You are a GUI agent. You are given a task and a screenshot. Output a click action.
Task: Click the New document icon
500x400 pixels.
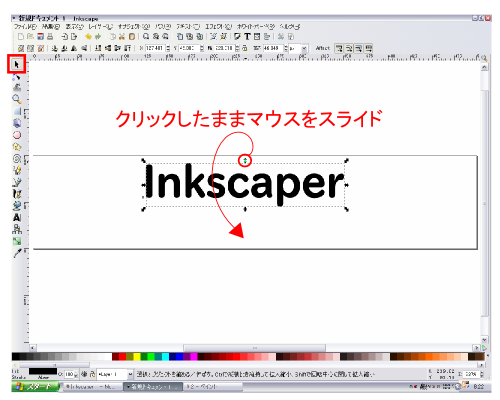click(x=21, y=37)
